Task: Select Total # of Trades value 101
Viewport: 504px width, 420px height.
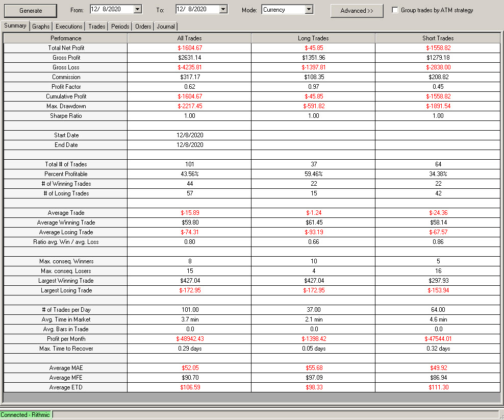Action: tap(190, 164)
